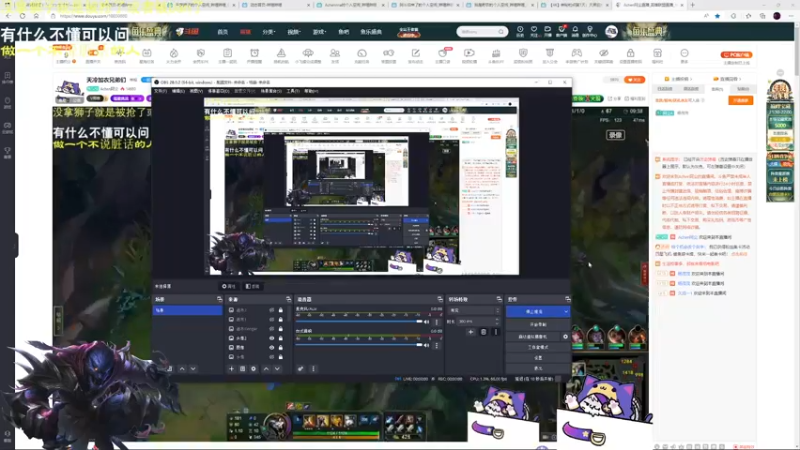Image resolution: width=800 pixels, height=450 pixels.
Task: Open mixer dock three-dot menu
Action: pyautogui.click(x=313, y=368)
